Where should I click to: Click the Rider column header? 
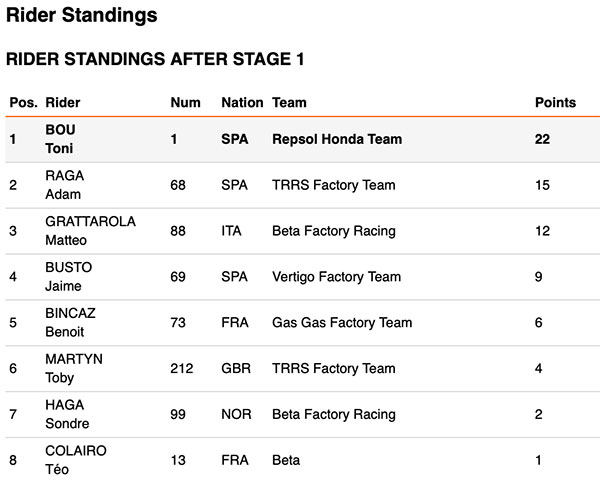[63, 102]
